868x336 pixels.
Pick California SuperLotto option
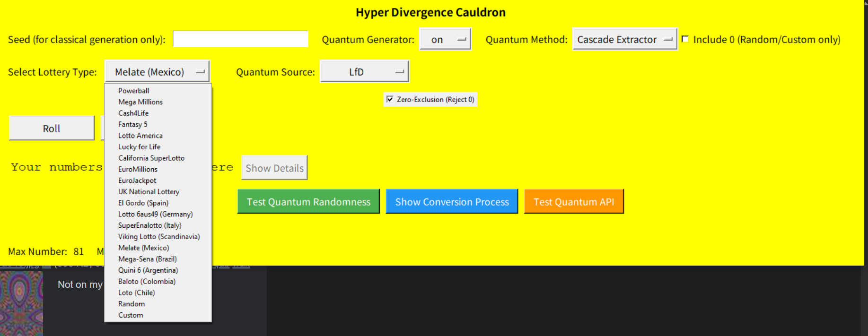click(x=158, y=158)
